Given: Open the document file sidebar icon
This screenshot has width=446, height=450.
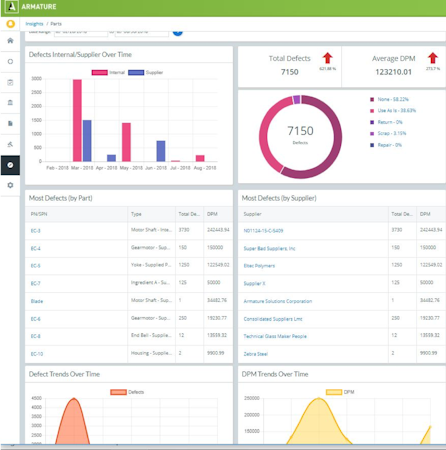Looking at the screenshot, I should [10, 123].
